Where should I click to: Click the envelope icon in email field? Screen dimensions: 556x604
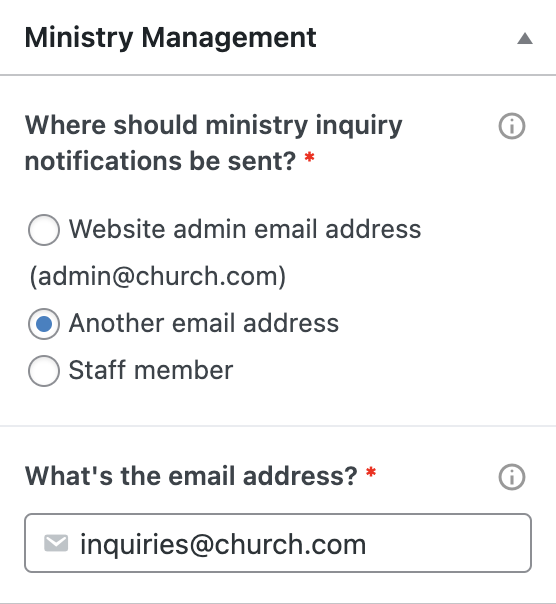pos(56,543)
